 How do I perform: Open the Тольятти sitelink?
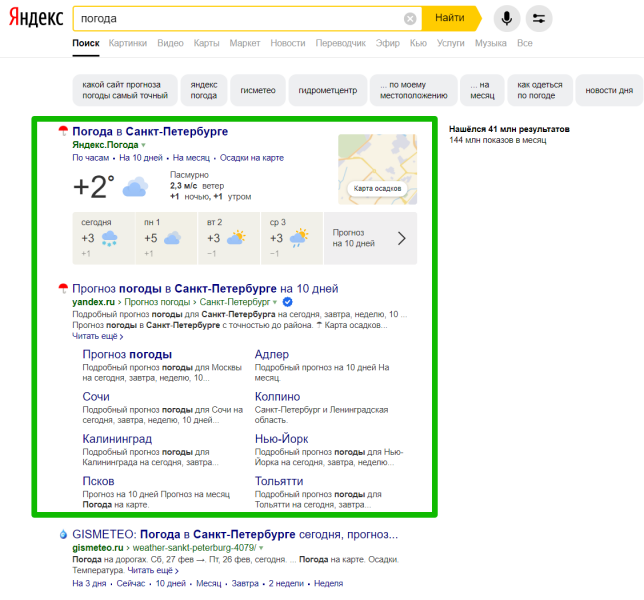[x=279, y=481]
